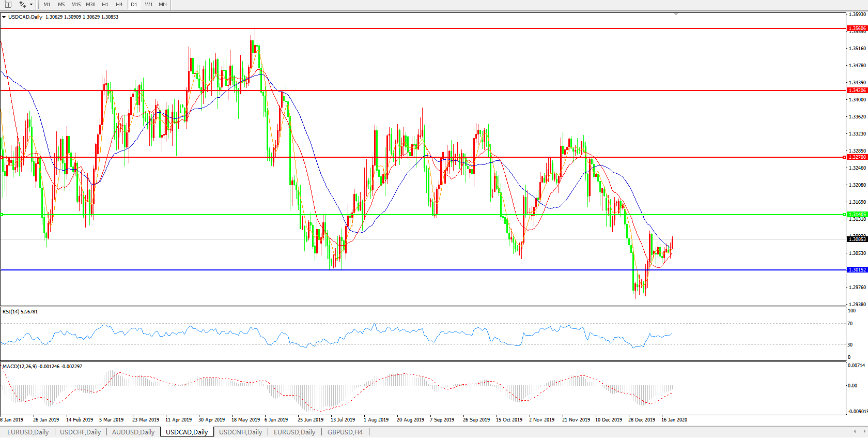Select the arrows drawing tool
868x438 pixels.
22,4
